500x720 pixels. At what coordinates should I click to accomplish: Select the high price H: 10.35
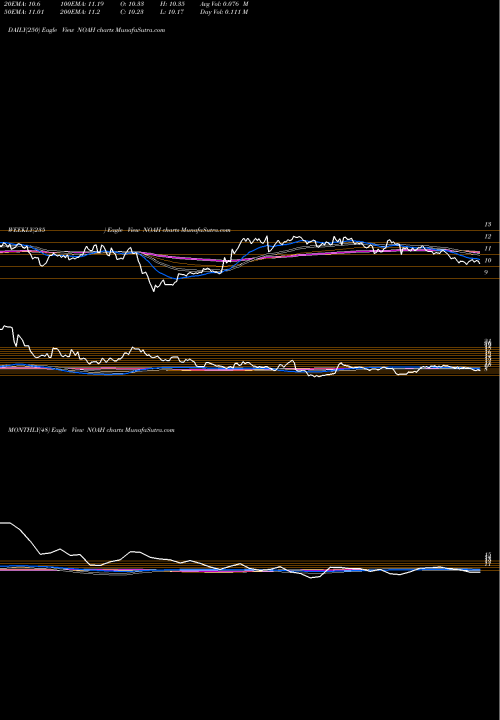point(172,4)
